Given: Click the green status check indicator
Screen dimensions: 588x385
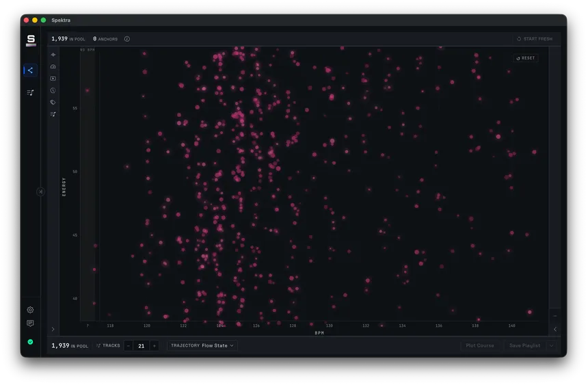Looking at the screenshot, I should [x=30, y=342].
